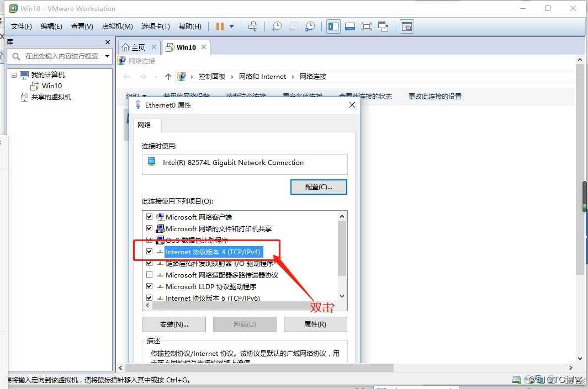Expand the chevron after 控制面板 breadcrumb

pyautogui.click(x=232, y=77)
